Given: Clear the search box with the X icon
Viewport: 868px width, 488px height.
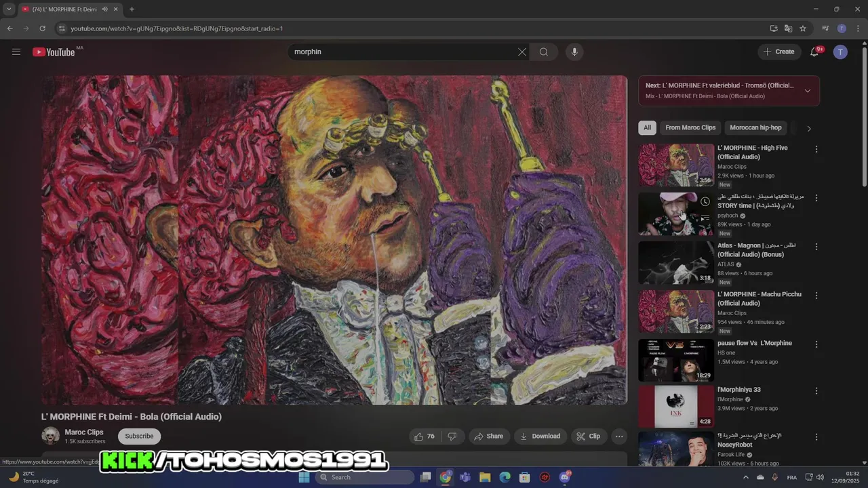Looking at the screenshot, I should (522, 52).
